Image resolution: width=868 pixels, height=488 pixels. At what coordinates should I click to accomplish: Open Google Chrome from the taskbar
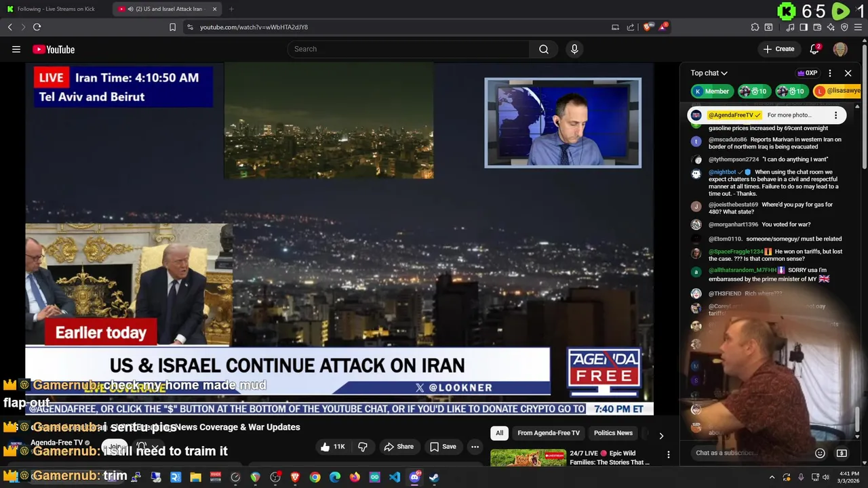point(315,477)
